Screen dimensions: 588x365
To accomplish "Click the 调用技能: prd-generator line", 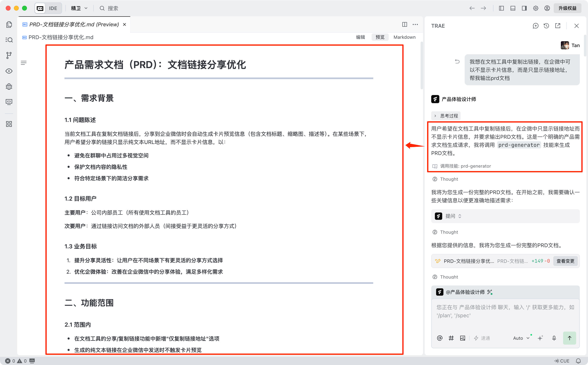I will [x=462, y=166].
